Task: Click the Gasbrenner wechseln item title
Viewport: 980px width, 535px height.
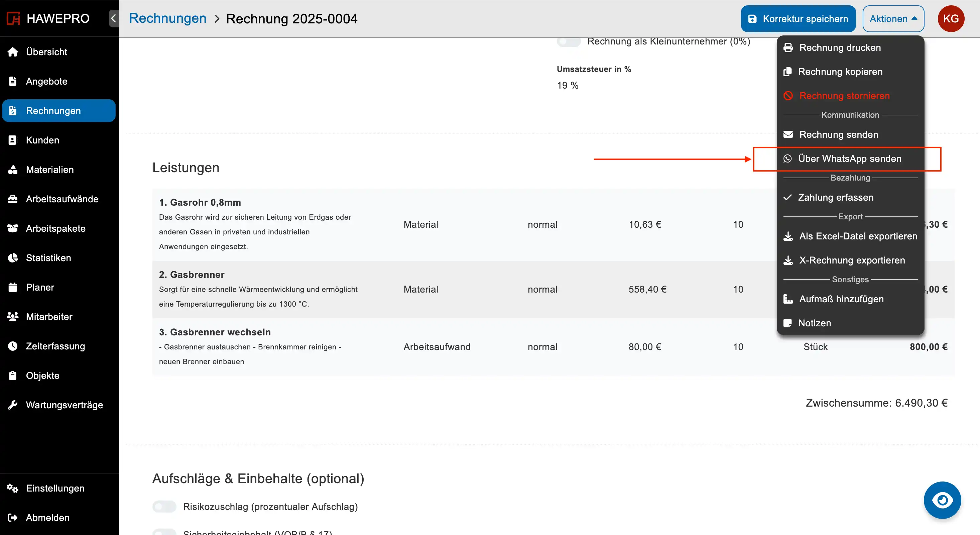Action: [215, 332]
